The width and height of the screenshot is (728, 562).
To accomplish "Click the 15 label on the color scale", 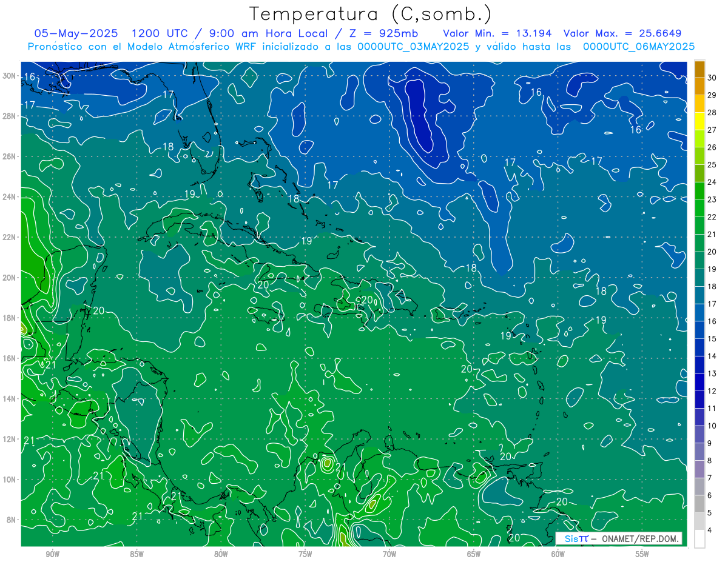I will [x=712, y=339].
